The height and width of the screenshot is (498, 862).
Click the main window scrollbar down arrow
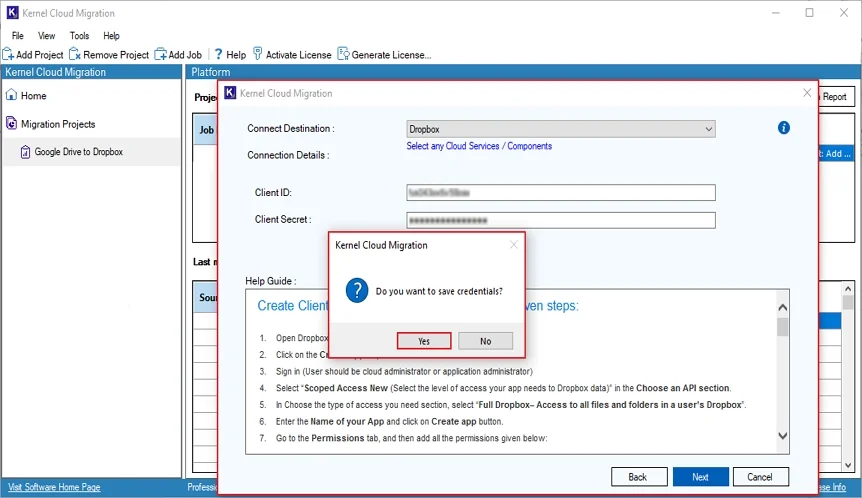pyautogui.click(x=848, y=464)
